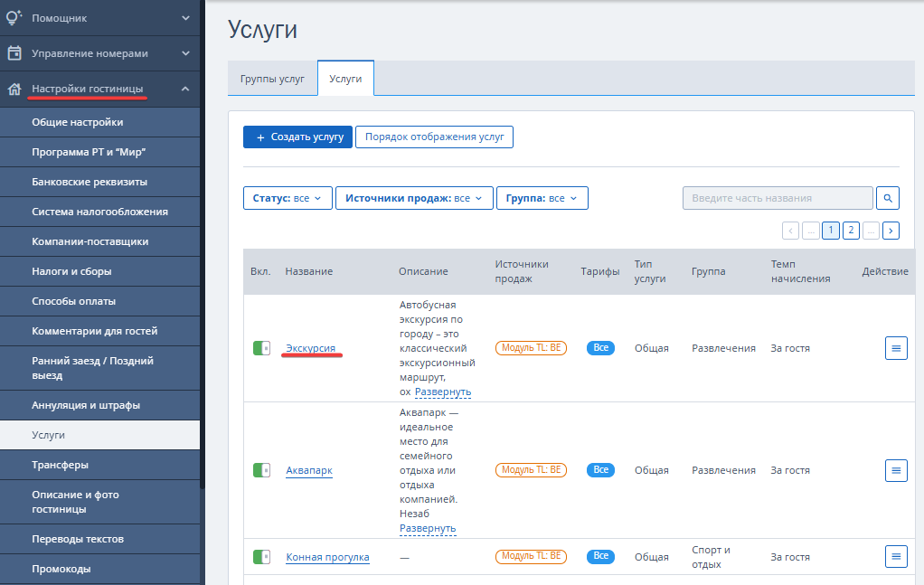Go to page 2 of services
The image size is (924, 585).
pos(851,231)
